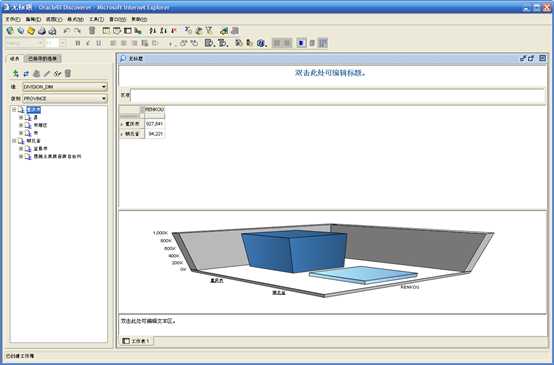Screen dimensions: 554x365
Task: Click the 湖北省 table row header
Action: pos(132,134)
